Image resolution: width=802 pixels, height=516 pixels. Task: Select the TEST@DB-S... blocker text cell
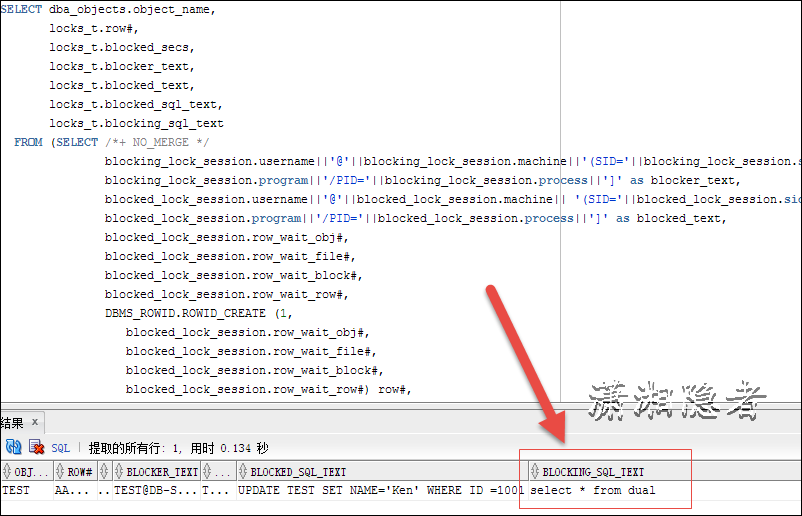click(x=154, y=491)
